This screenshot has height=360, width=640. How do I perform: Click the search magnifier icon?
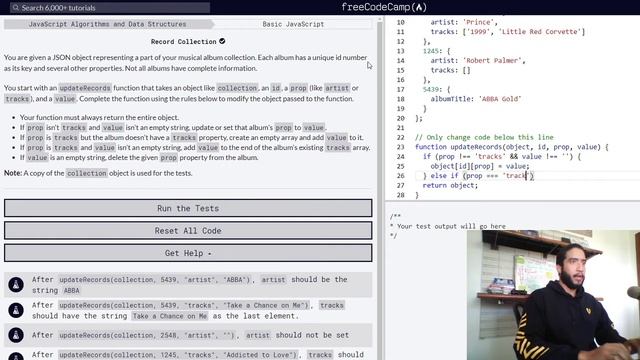click(16, 8)
